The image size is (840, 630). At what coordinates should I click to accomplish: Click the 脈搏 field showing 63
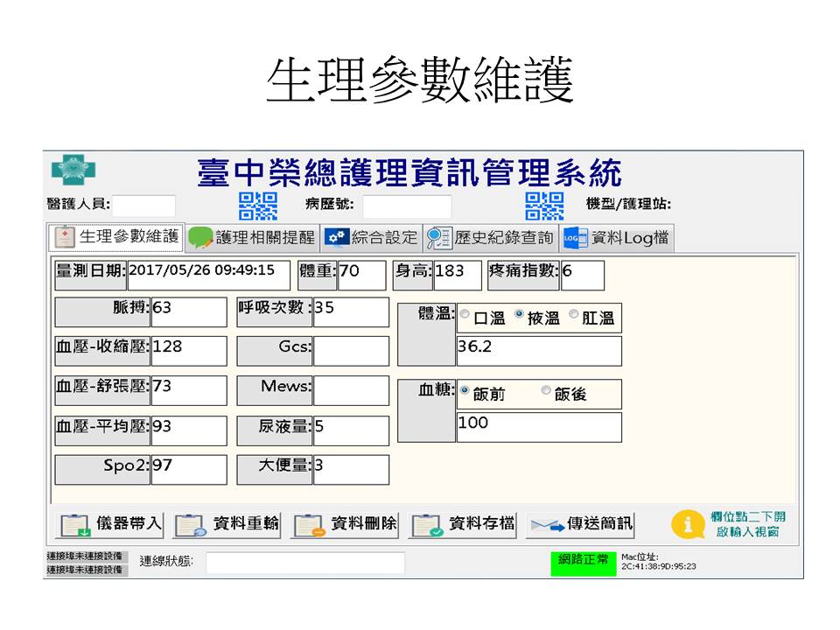(189, 312)
